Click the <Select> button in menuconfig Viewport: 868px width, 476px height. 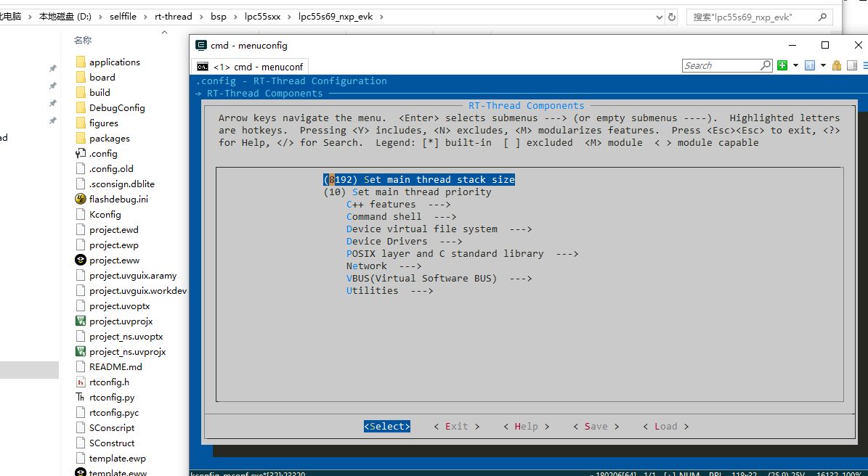387,426
